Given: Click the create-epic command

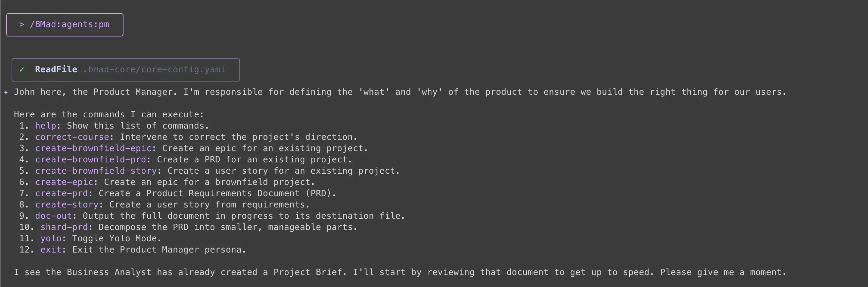Looking at the screenshot, I should coord(64,182).
